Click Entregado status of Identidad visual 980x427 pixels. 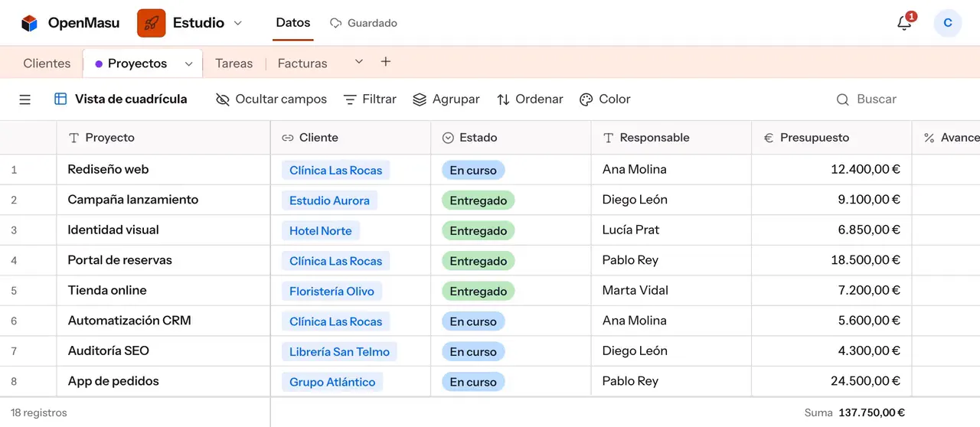[x=479, y=230]
